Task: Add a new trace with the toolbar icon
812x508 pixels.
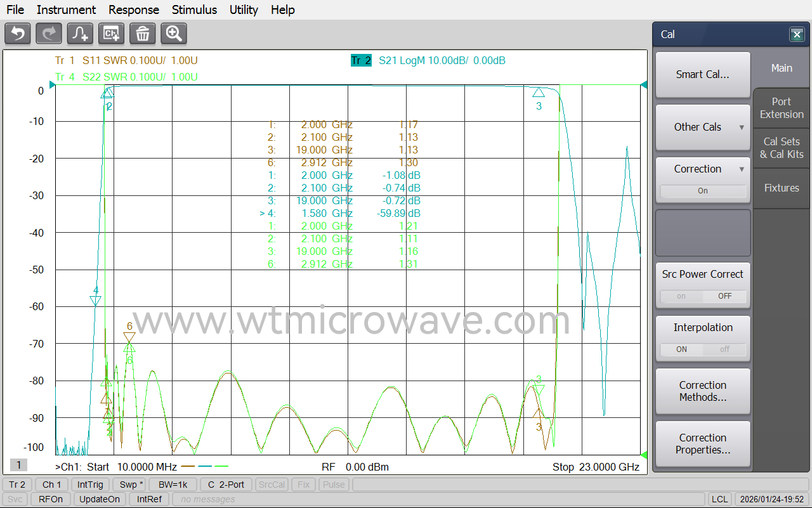Action: 79,34
